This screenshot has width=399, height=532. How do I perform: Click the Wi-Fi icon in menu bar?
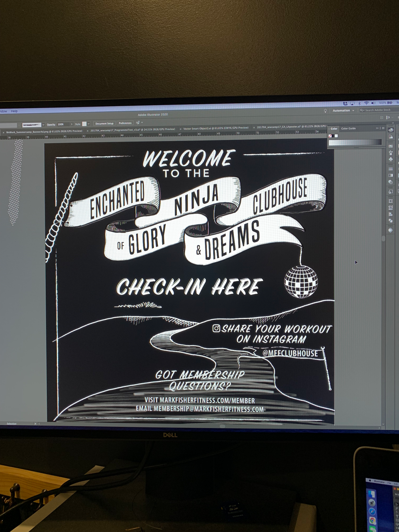point(366,103)
